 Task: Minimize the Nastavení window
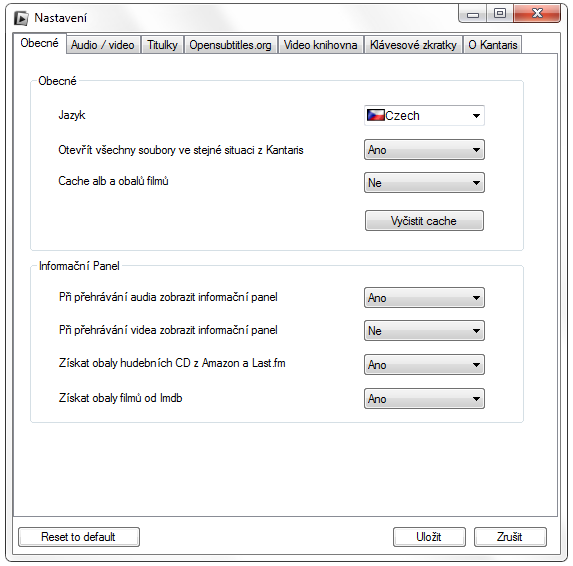pos(473,14)
